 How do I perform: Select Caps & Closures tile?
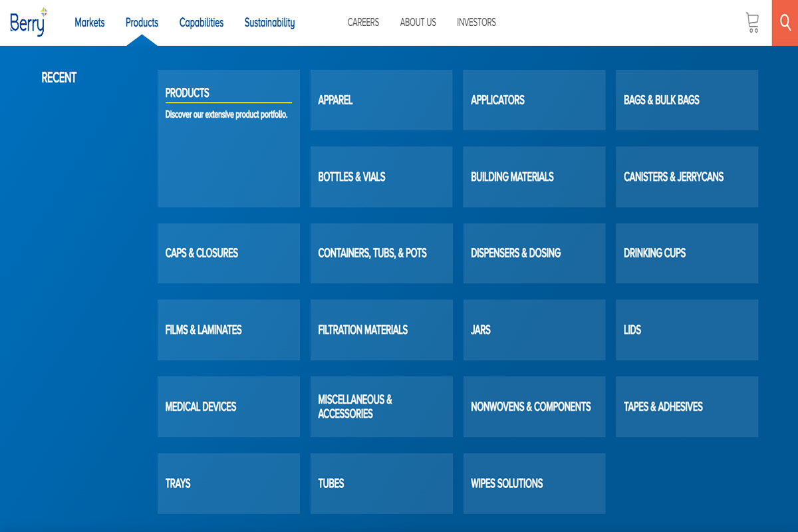[228, 253]
